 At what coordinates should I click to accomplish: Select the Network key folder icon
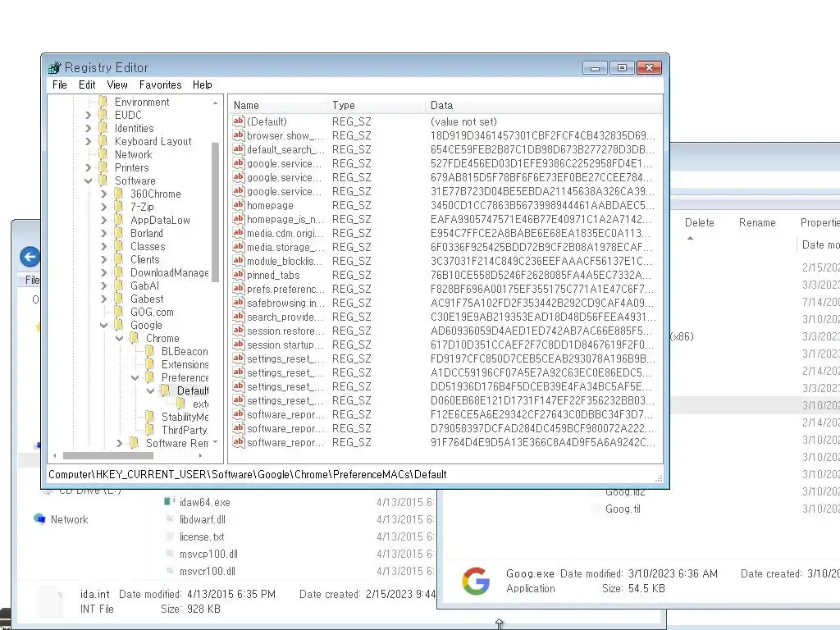[103, 154]
